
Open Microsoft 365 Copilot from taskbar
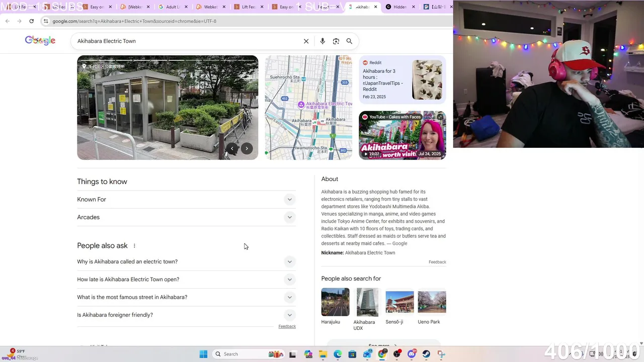tap(308, 354)
